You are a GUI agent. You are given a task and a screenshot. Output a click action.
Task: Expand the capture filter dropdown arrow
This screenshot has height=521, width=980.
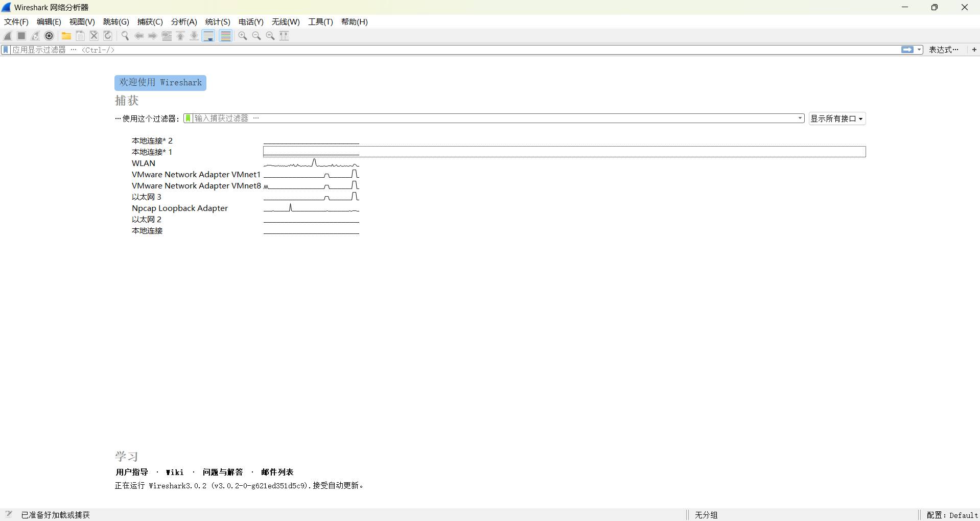(x=800, y=119)
